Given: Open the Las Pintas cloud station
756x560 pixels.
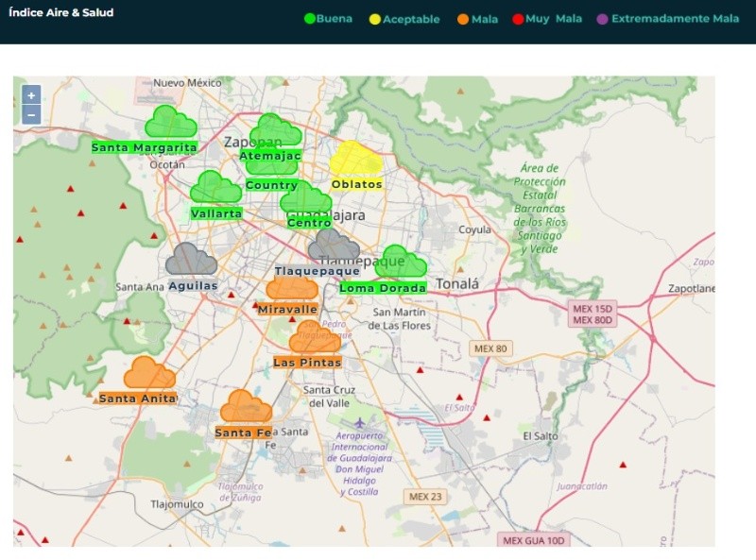Looking at the screenshot, I should 315,338.
